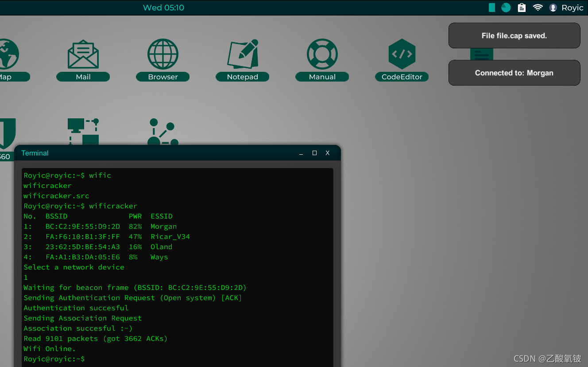Click the green battery indicator in top bar
Screen dimensions: 588x367
point(492,8)
